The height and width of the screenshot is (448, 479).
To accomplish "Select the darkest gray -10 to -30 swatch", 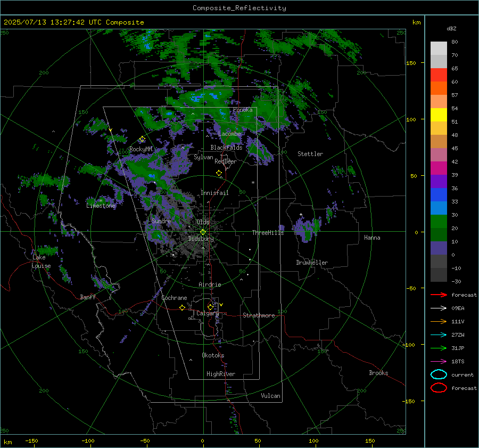I will 439,275.
